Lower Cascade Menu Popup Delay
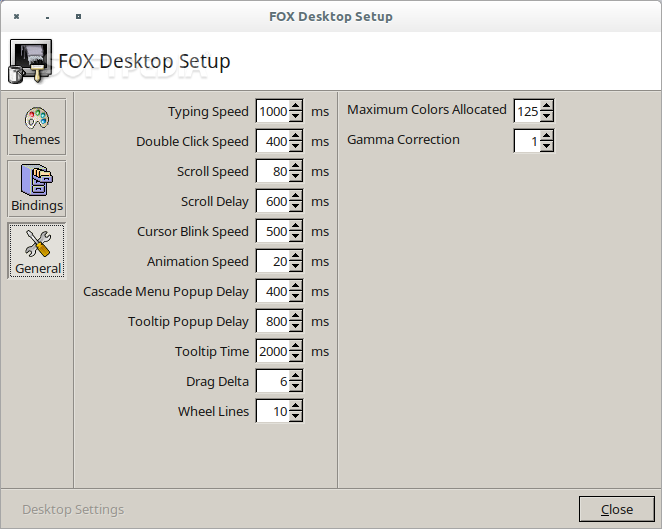Image resolution: width=662 pixels, height=529 pixels. coord(296,296)
